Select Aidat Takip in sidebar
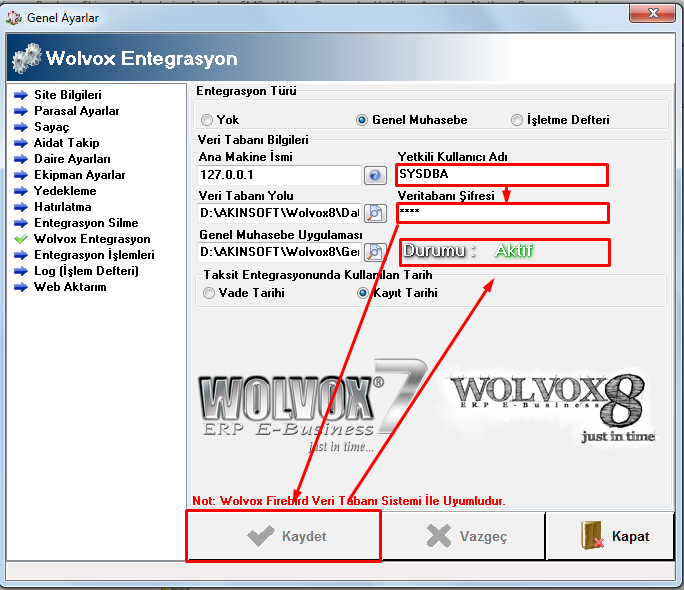The image size is (684, 590). click(x=66, y=143)
